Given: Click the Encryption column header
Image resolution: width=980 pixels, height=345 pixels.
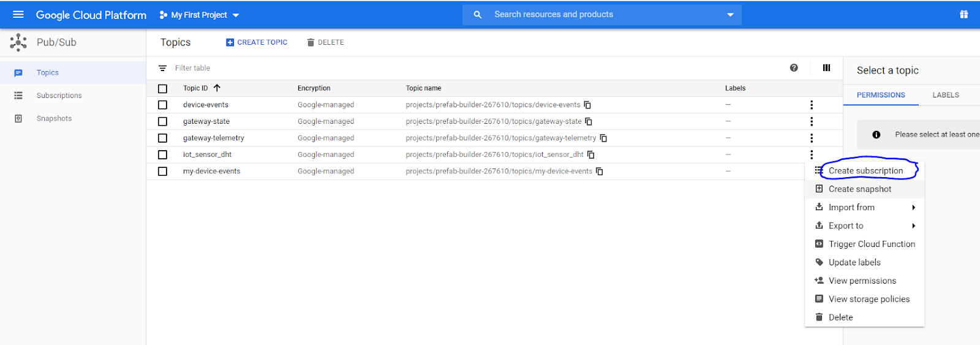Looking at the screenshot, I should pos(314,88).
